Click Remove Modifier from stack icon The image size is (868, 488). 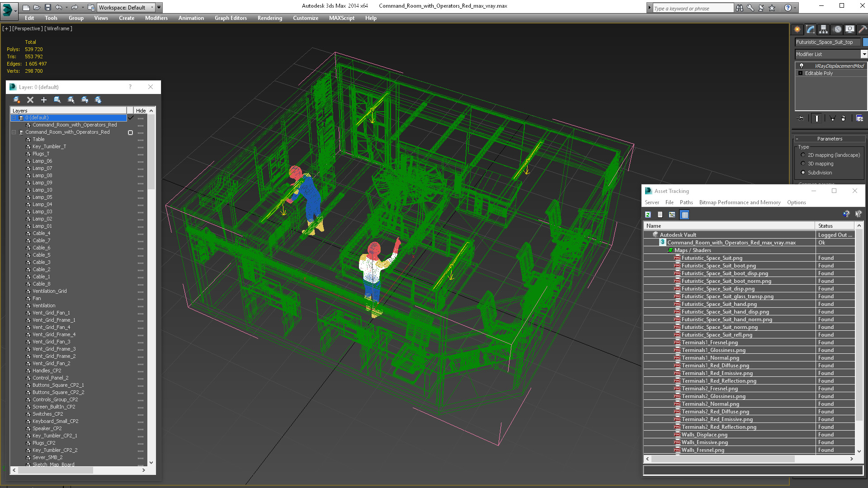844,118
